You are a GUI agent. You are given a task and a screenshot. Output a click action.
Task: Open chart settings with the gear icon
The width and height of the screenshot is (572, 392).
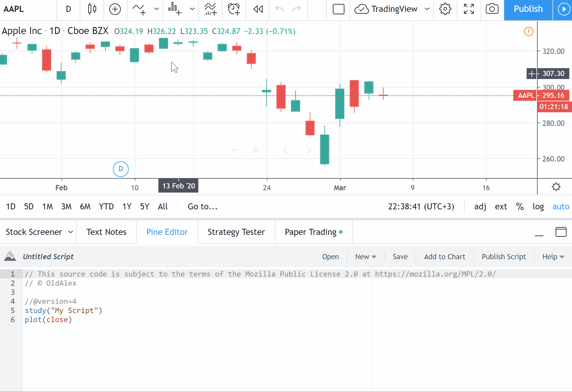pyautogui.click(x=445, y=9)
